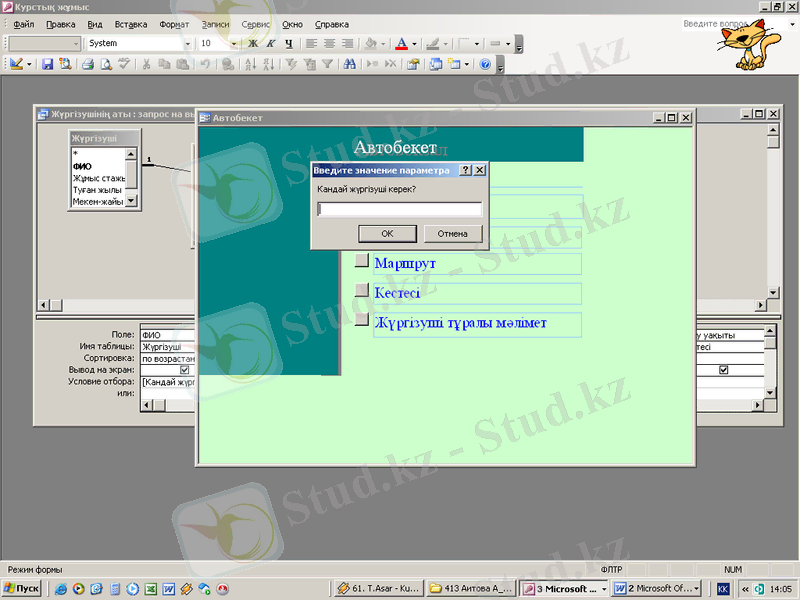Expand the font color dropdown arrow
This screenshot has width=800, height=600.
[414, 44]
